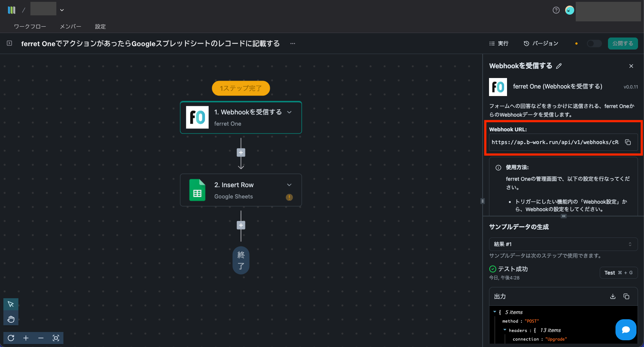The width and height of the screenshot is (644, 347).
Task: Fit workflow to view icon
Action: click(x=56, y=338)
